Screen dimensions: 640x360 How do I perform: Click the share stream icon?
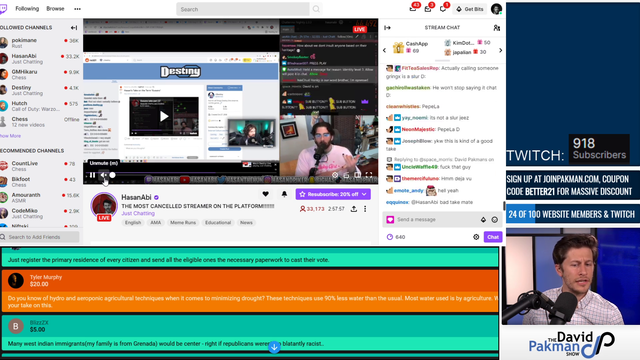coord(353,209)
